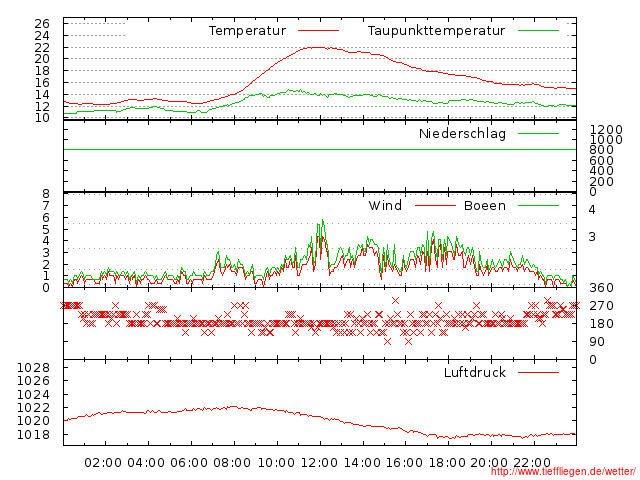Click the red Luftdruck legend line sample
640x480 pixels.
point(538,372)
